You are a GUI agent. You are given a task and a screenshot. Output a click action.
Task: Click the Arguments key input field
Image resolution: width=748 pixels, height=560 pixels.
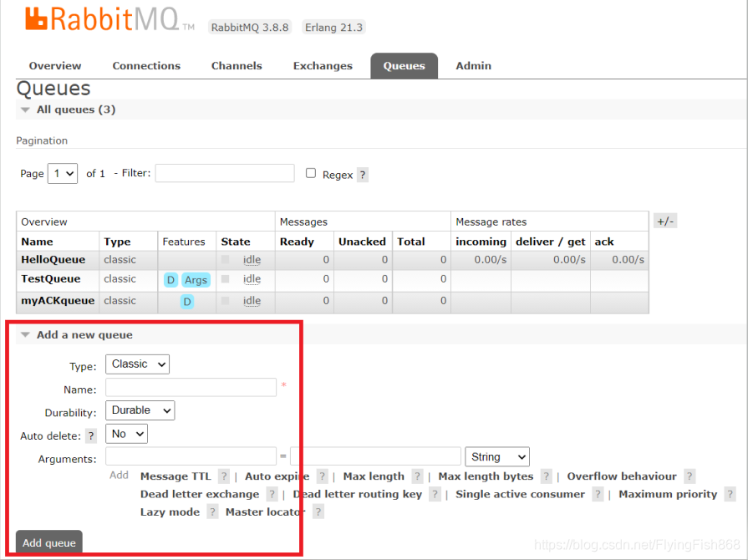pos(191,456)
